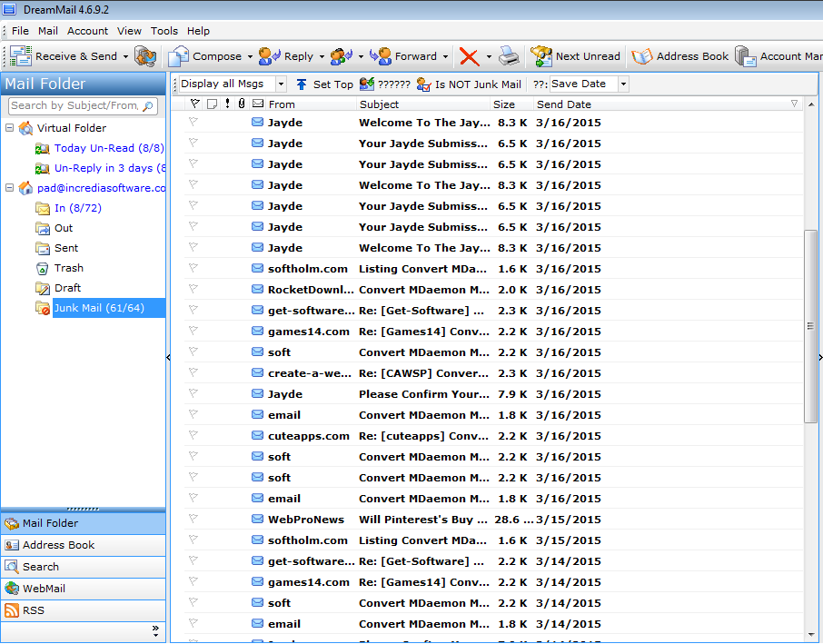
Task: Click the vertical scrollbar thumb of message list
Action: point(810,326)
